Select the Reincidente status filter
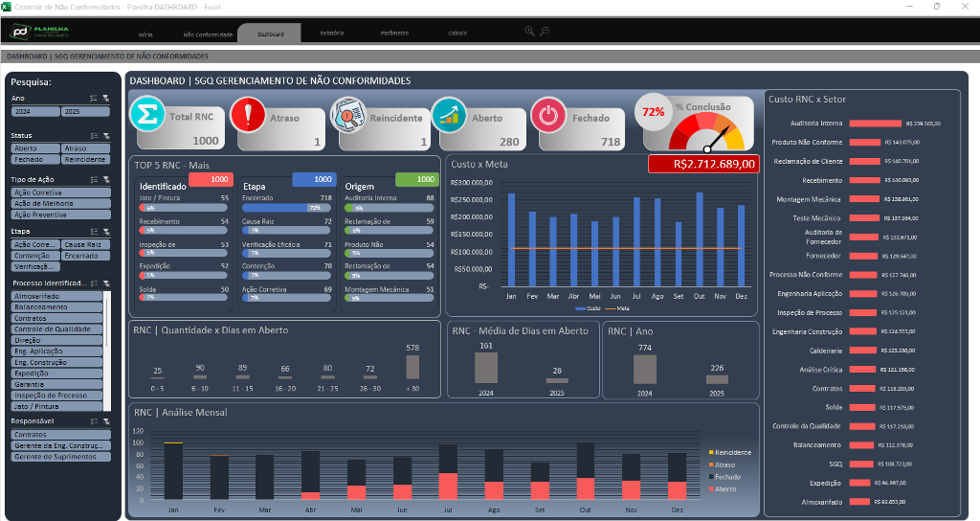Viewport: 980px width, 521px height. pos(85,160)
